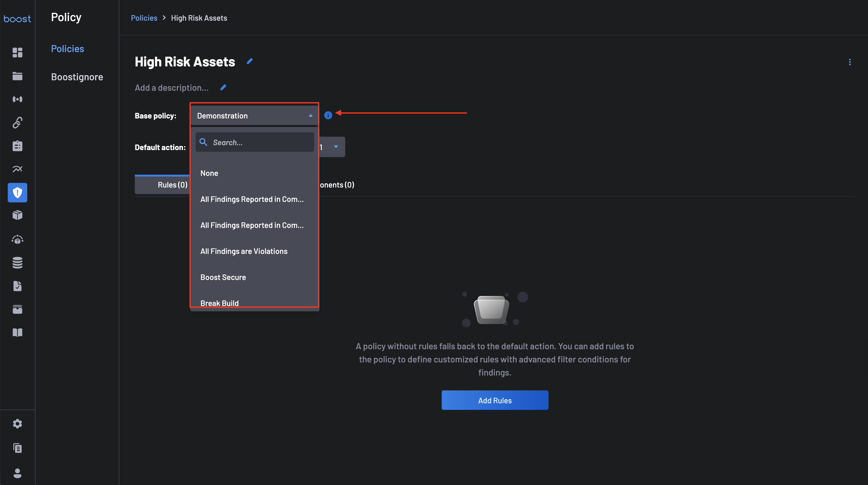Open the three-dot options menu
The image size is (868, 485).
point(850,62)
